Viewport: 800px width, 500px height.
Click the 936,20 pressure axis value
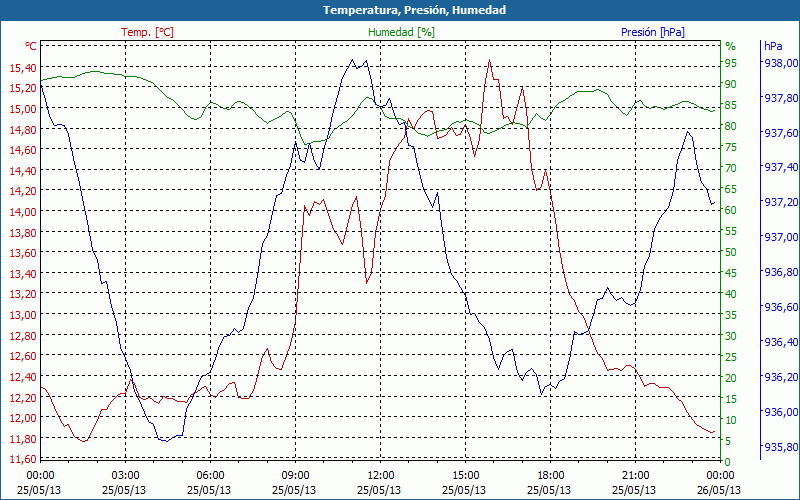(x=781, y=377)
